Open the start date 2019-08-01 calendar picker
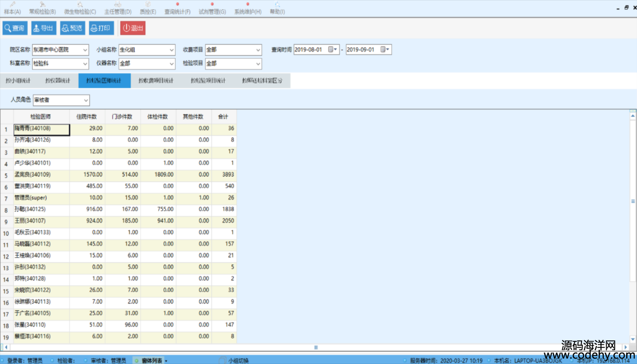Viewport: 637px width, 364px height. (x=334, y=50)
